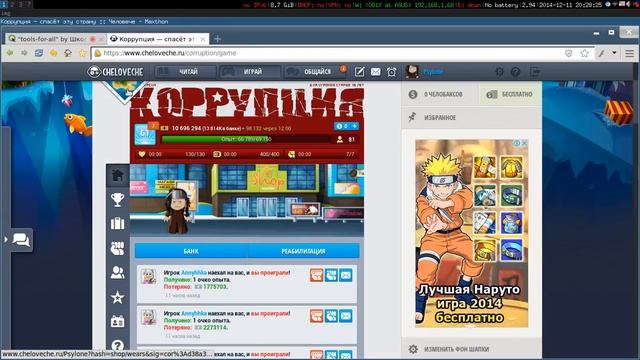Open the trophy ratings icon in sidebar
This screenshot has width=640, height=360.
point(118,200)
